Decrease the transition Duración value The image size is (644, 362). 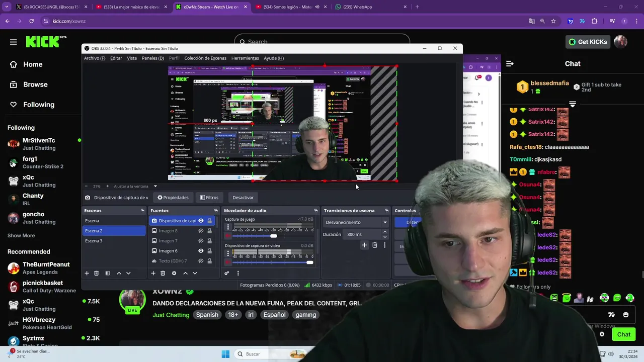tap(385, 237)
